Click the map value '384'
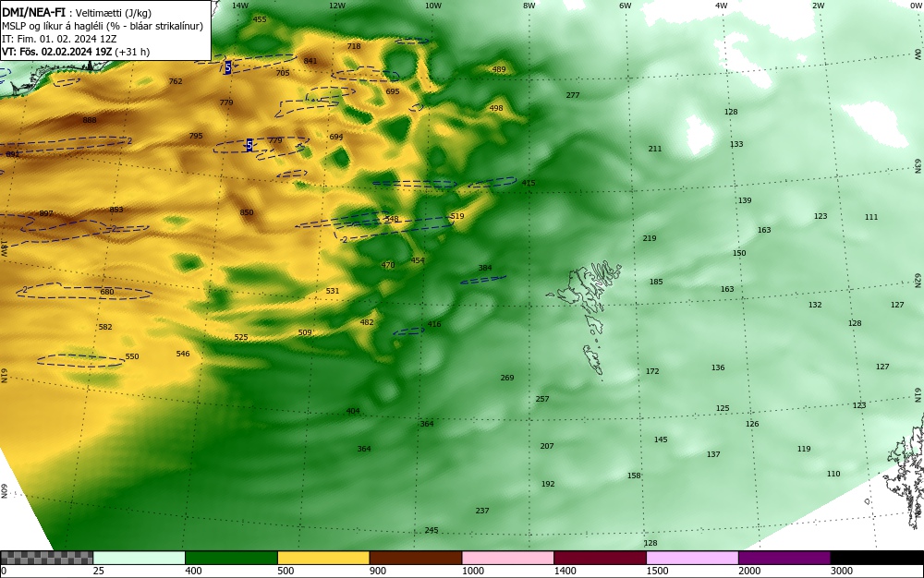Viewport: 924px width, 578px height. click(x=485, y=268)
